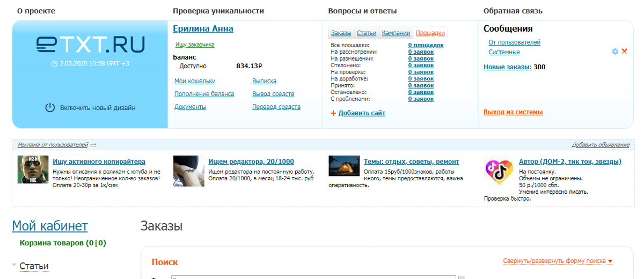The image size is (644, 279).
Task: Click the power icon for new design
Action: click(x=50, y=107)
